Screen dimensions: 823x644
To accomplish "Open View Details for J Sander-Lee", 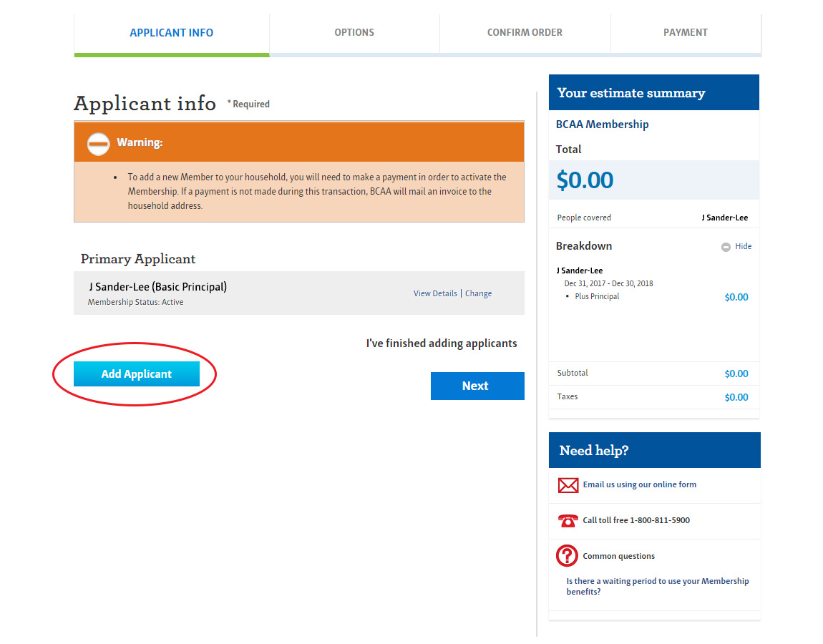I will click(x=435, y=293).
